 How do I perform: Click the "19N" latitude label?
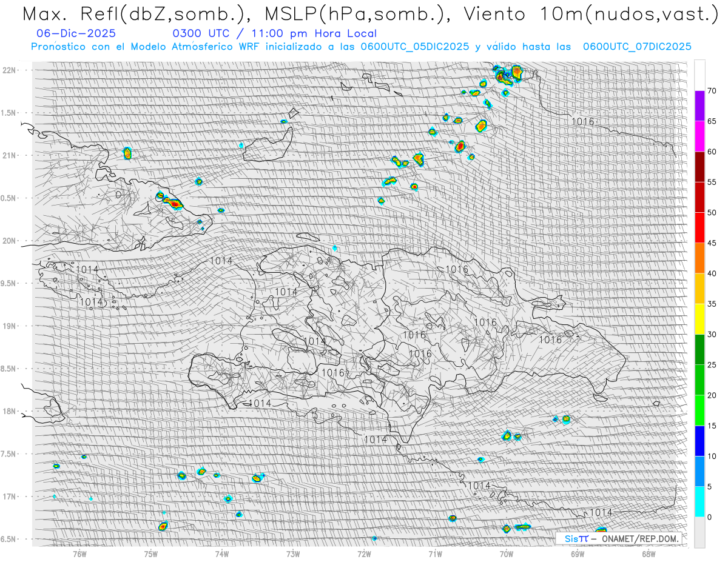click(9, 326)
